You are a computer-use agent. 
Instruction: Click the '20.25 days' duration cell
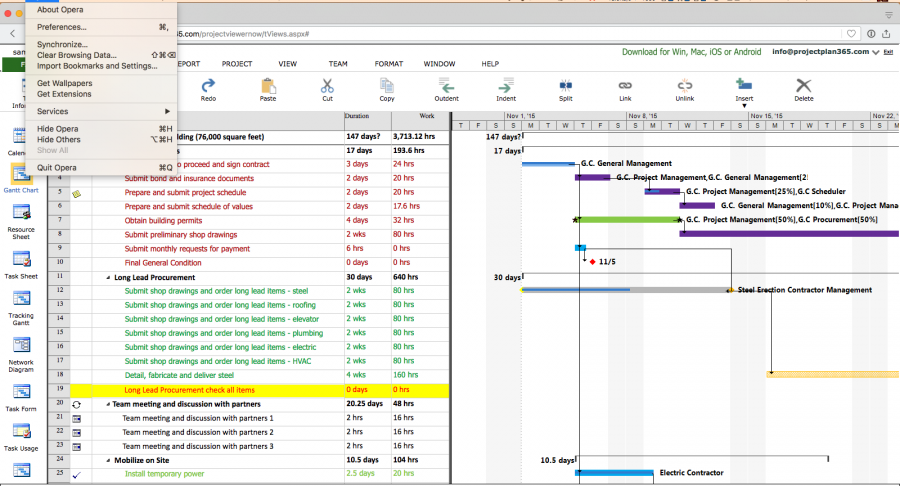(x=368, y=404)
